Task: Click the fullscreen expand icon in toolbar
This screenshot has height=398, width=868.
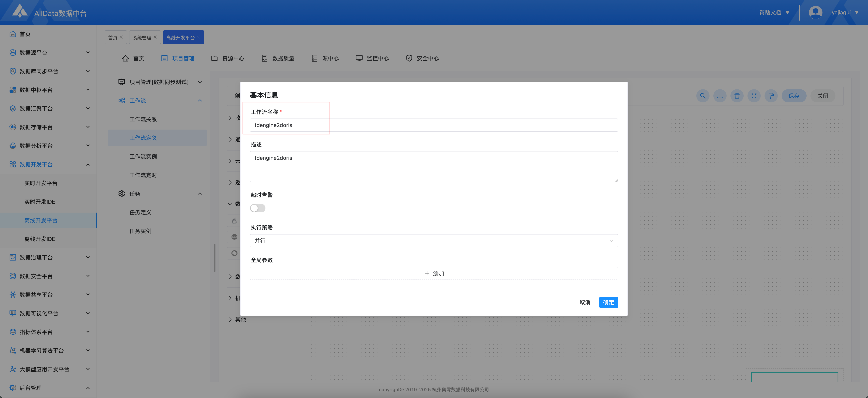Action: click(754, 96)
